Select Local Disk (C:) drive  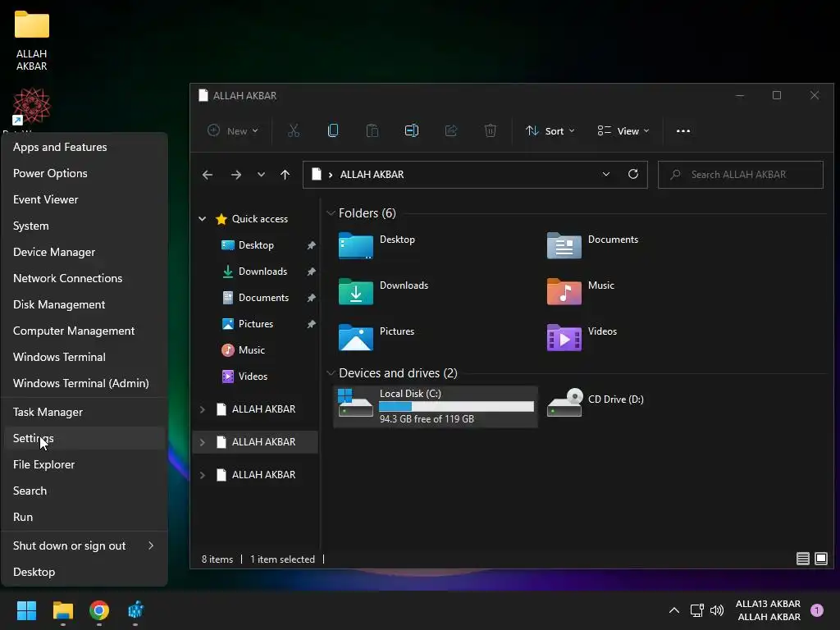click(x=436, y=406)
